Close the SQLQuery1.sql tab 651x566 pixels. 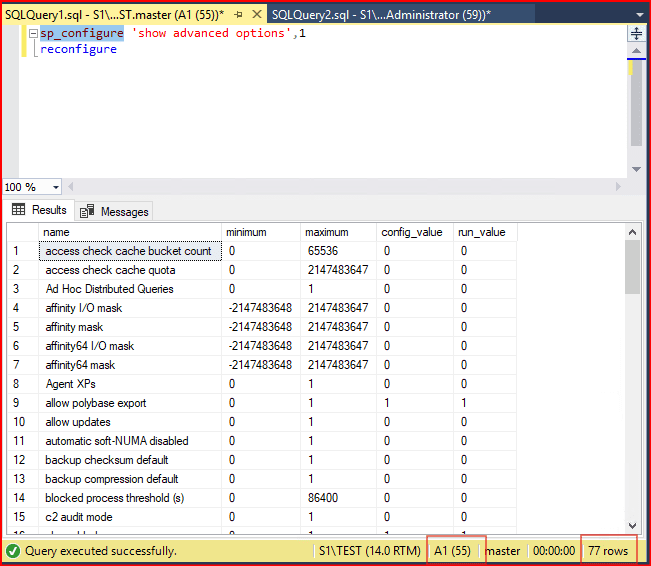pyautogui.click(x=255, y=14)
